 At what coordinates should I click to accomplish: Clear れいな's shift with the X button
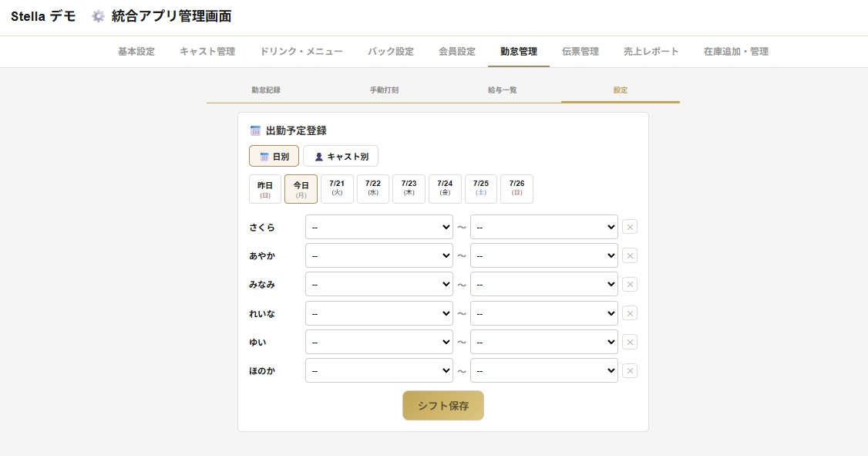pyautogui.click(x=629, y=313)
